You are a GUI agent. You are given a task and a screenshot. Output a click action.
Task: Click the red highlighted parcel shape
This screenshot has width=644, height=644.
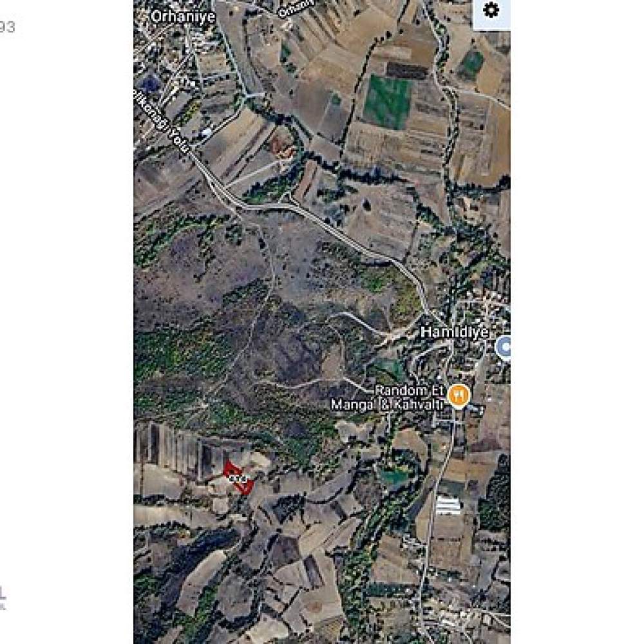[x=238, y=477]
